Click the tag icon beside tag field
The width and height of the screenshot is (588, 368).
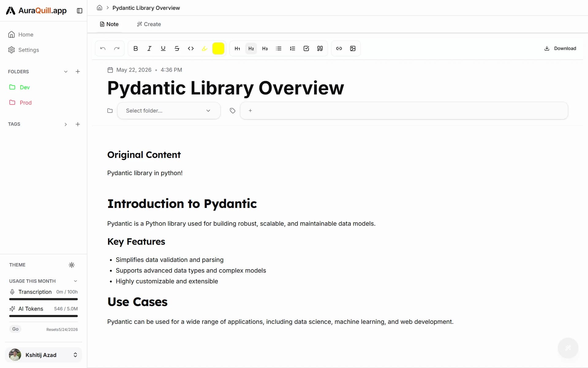point(232,111)
